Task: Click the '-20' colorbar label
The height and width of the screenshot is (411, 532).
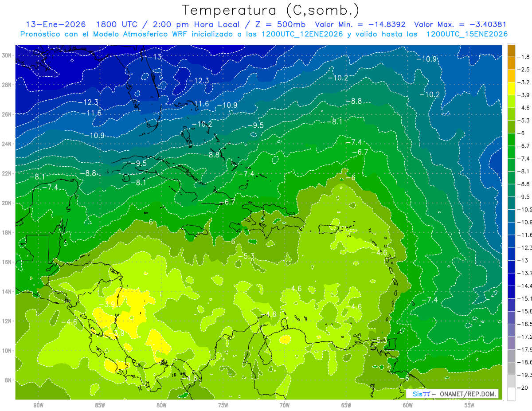Action: coord(524,388)
